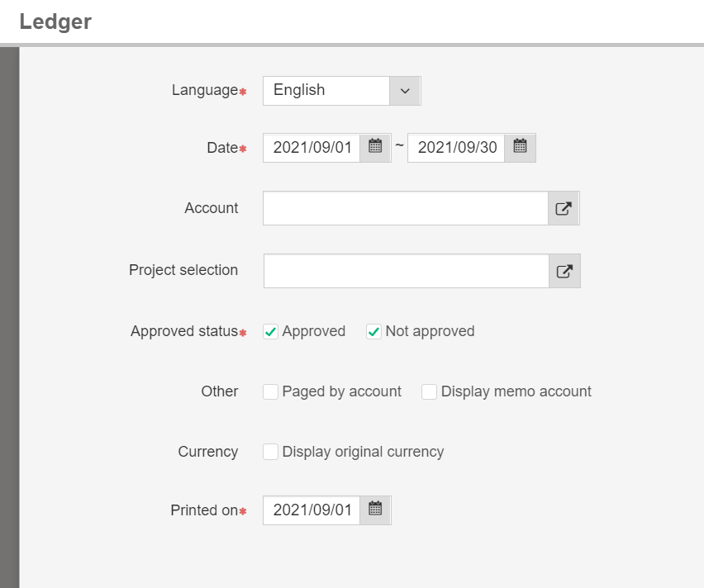Click the Approved status field label
The width and height of the screenshot is (704, 588).
tap(184, 331)
